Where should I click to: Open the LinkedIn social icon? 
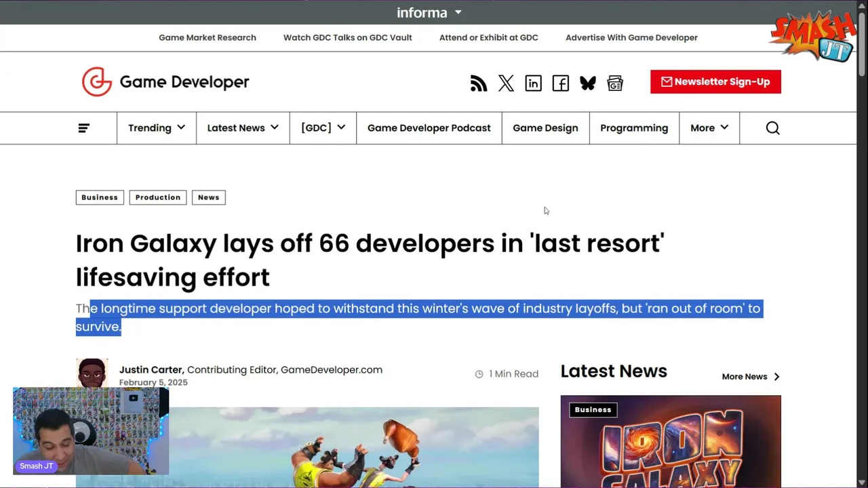point(533,83)
